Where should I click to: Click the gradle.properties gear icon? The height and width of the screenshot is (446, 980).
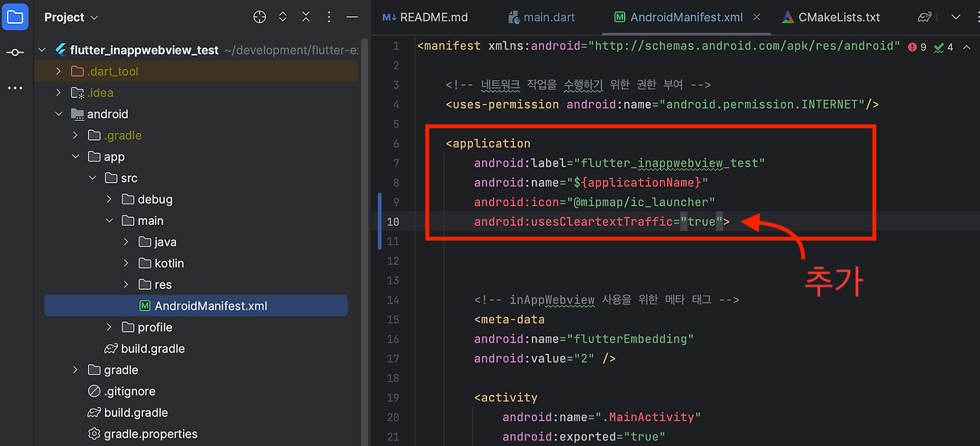click(94, 435)
